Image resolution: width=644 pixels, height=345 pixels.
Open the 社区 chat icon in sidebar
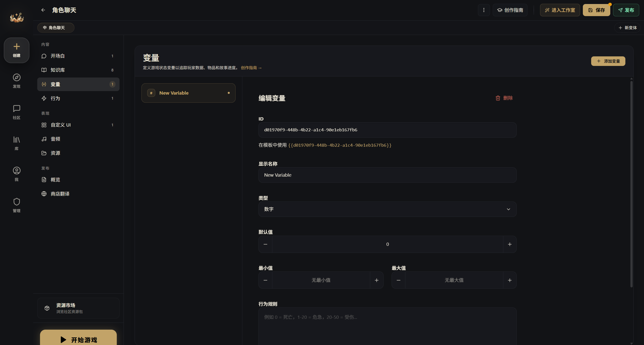(x=17, y=112)
